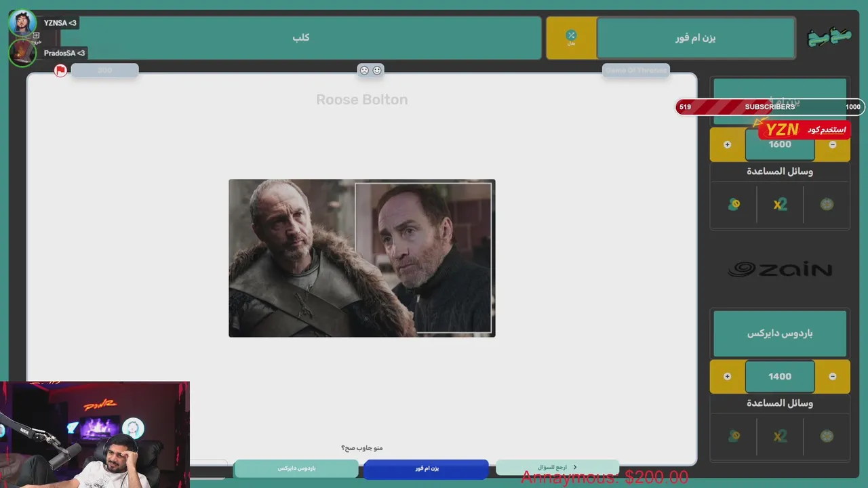The image size is (868, 488).
Task: Click the Roose Bolton answer title
Action: click(x=362, y=100)
